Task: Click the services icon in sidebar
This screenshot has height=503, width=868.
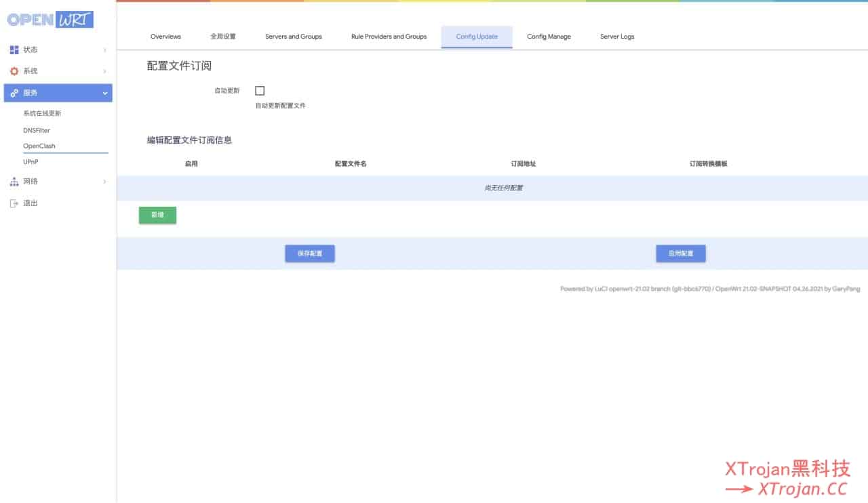Action: tap(14, 93)
